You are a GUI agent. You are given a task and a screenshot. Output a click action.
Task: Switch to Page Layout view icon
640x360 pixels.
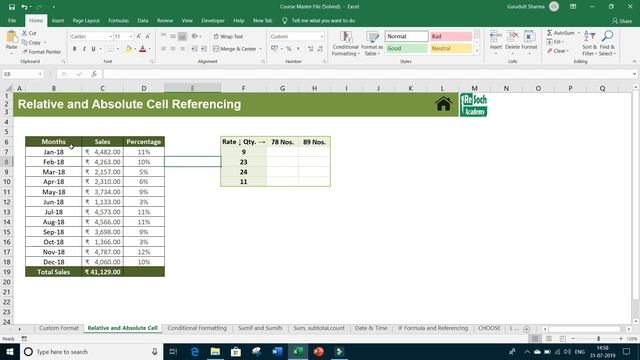[x=549, y=339]
